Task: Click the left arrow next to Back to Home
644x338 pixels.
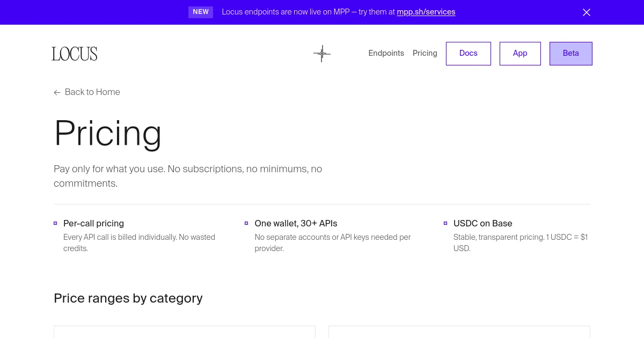Action: click(x=57, y=92)
